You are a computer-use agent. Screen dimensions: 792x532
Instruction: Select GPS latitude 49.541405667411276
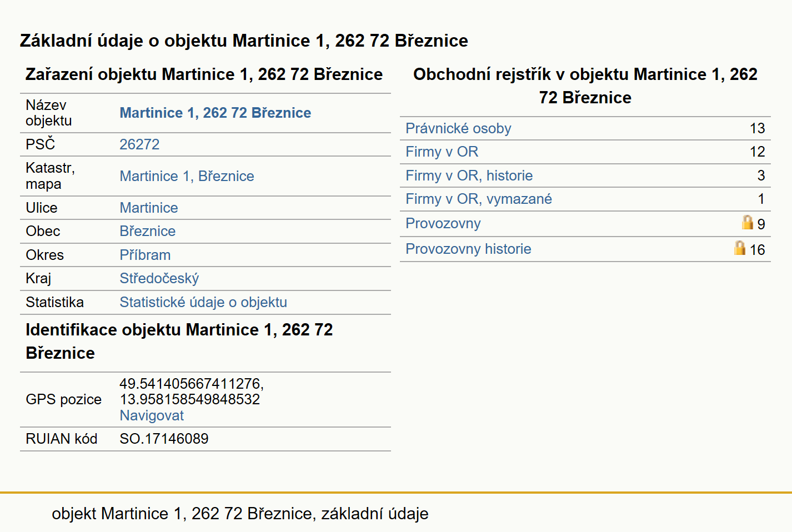click(x=192, y=384)
